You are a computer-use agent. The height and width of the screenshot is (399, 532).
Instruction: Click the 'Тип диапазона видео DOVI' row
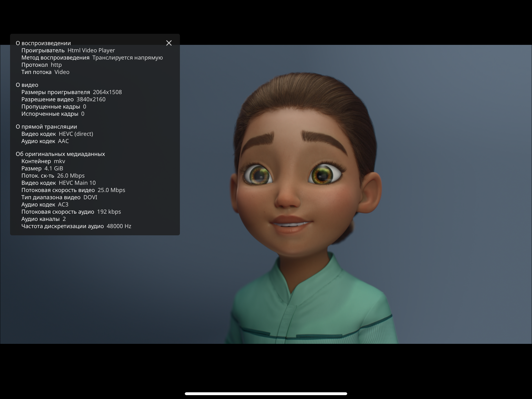pyautogui.click(x=59, y=197)
